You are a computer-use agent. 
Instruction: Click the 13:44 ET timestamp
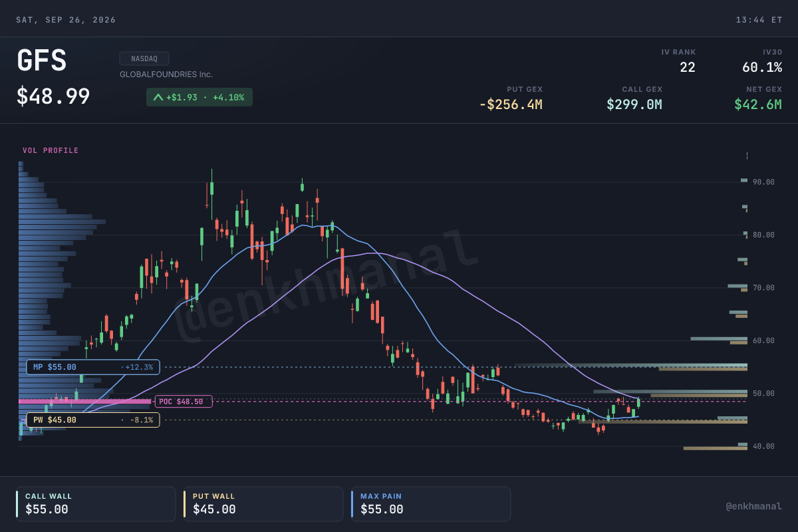pos(759,20)
